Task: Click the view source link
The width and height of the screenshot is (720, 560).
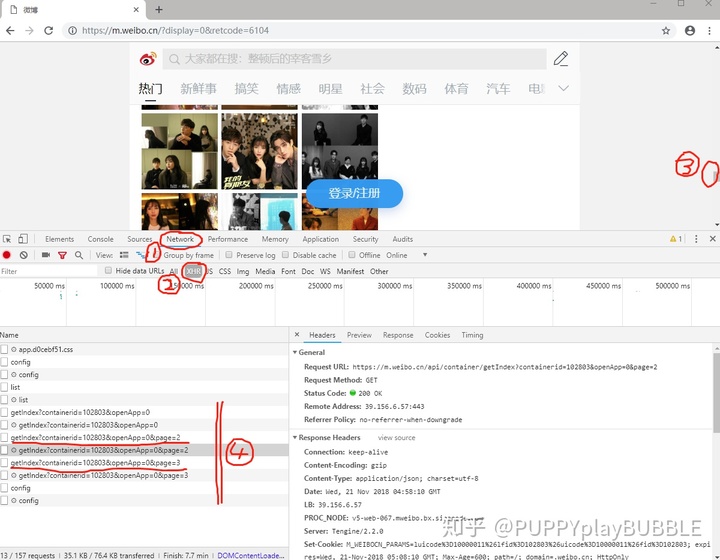Action: (396, 438)
